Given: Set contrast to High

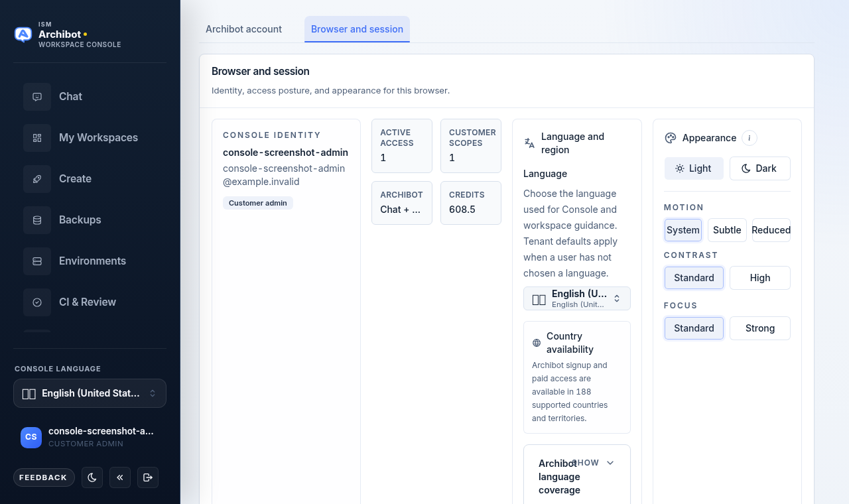Looking at the screenshot, I should 760,278.
